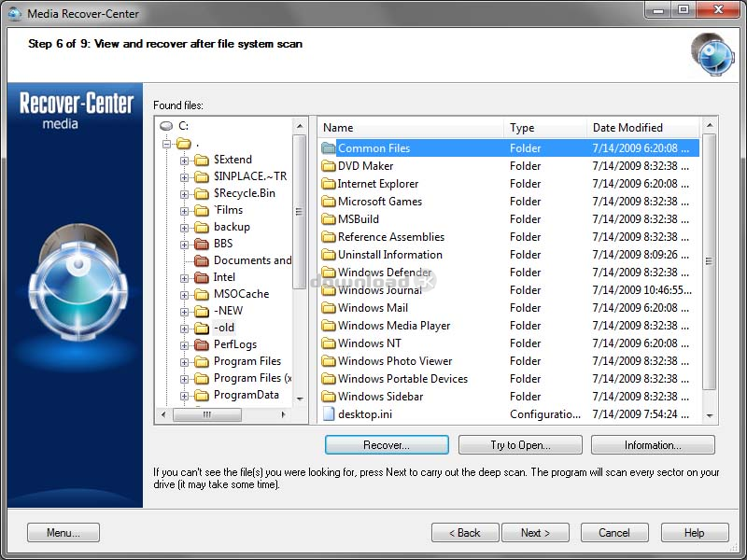Click the MSBuild folder icon
Screen dimensions: 747x560
tap(329, 219)
